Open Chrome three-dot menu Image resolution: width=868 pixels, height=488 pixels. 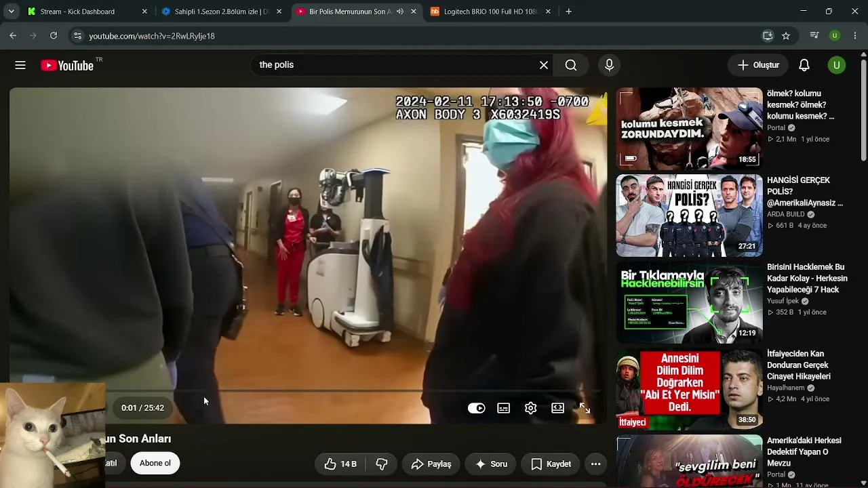pos(855,36)
